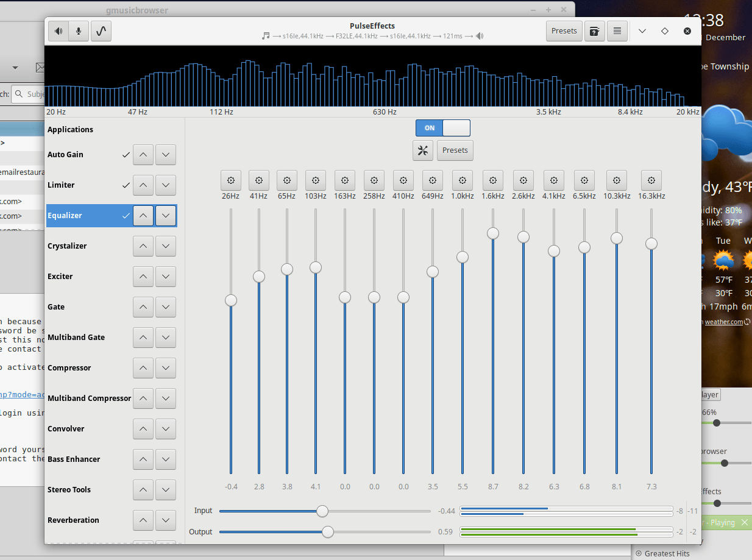Select the microphone input effects icon
752x560 pixels.
[79, 31]
